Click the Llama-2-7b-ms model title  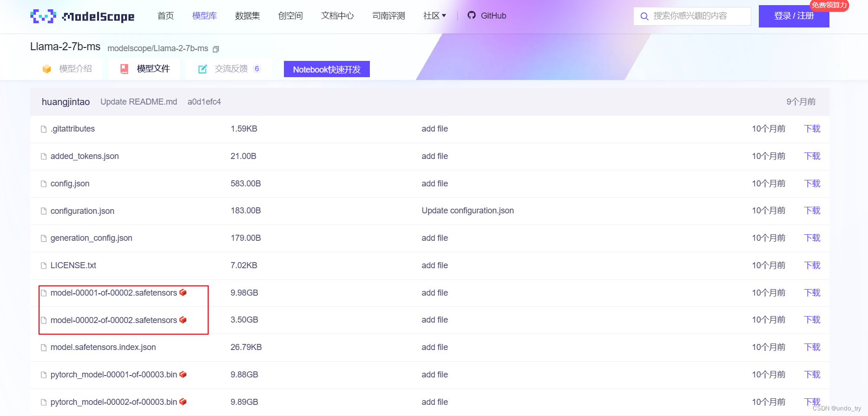point(65,46)
